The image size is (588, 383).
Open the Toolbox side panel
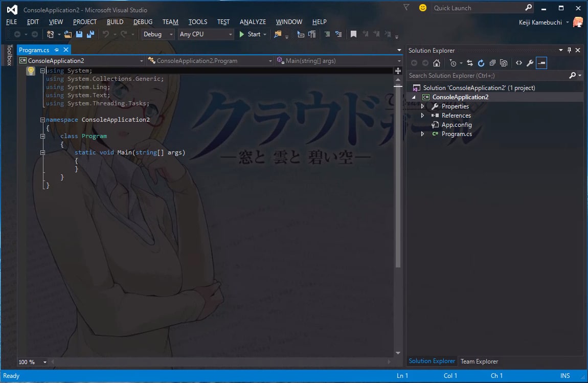pos(9,55)
